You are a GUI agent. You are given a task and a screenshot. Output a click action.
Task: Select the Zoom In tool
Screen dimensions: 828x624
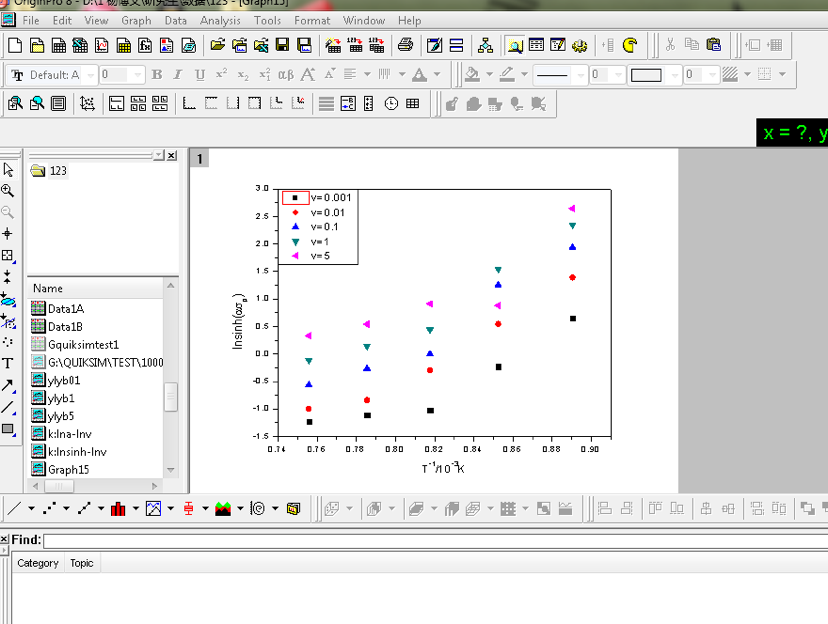pos(8,190)
